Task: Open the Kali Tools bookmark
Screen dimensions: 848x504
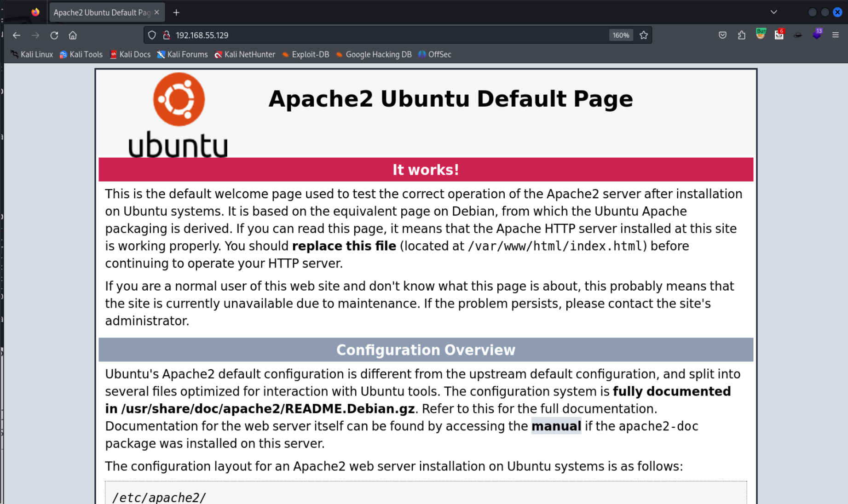Action: 81,54
